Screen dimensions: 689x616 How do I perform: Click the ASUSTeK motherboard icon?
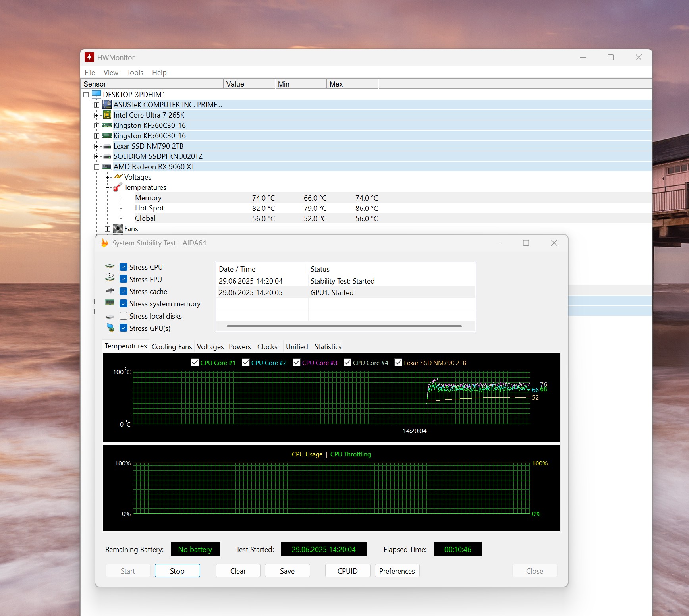point(107,104)
